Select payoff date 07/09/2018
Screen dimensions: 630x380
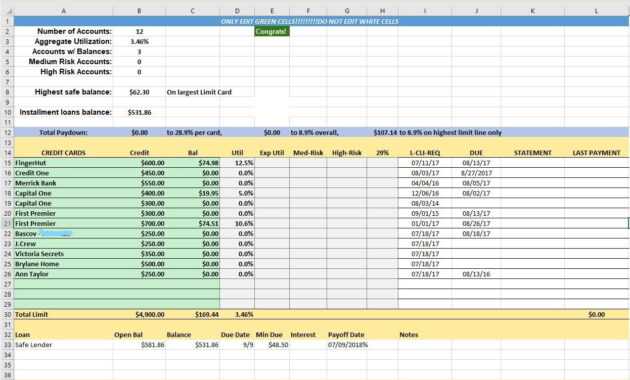point(348,345)
